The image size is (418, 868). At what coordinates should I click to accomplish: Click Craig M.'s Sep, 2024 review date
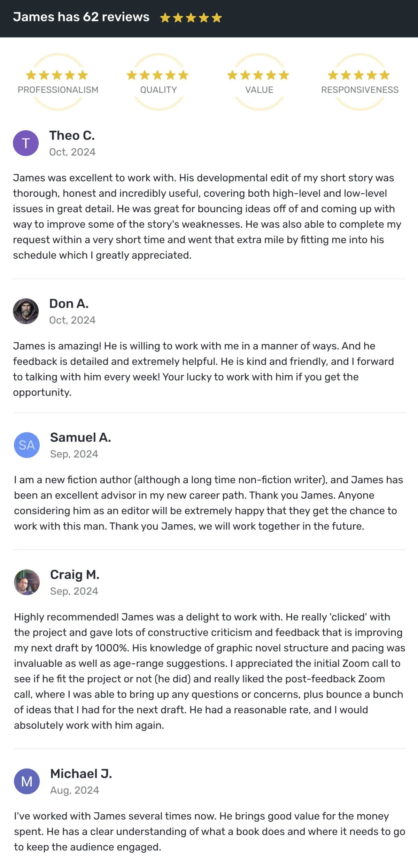(74, 591)
